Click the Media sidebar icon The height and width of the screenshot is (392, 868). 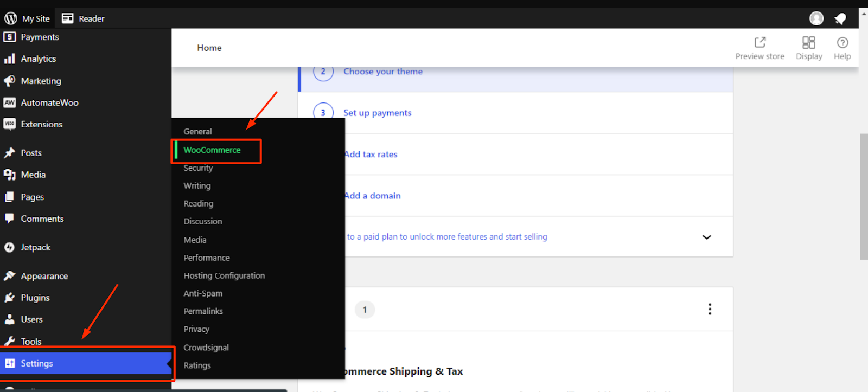(x=10, y=175)
